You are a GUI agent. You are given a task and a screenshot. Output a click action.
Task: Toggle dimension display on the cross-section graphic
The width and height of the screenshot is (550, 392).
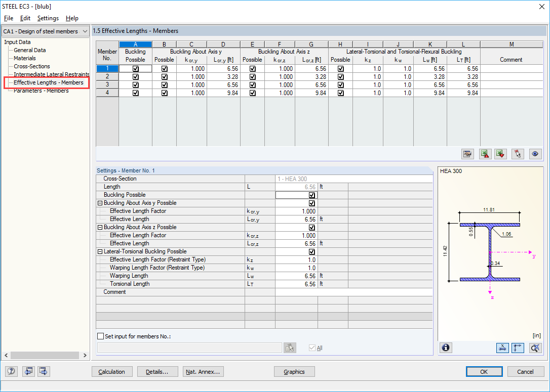click(503, 347)
